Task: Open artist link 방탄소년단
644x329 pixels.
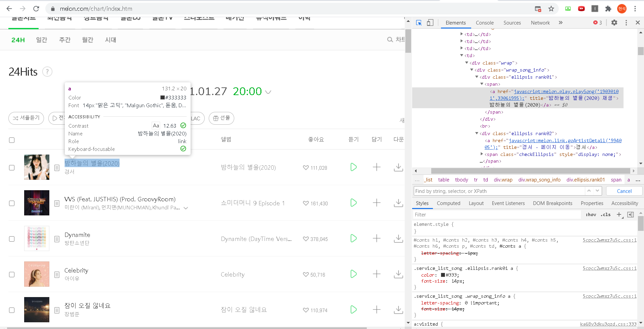Action: coord(77,243)
